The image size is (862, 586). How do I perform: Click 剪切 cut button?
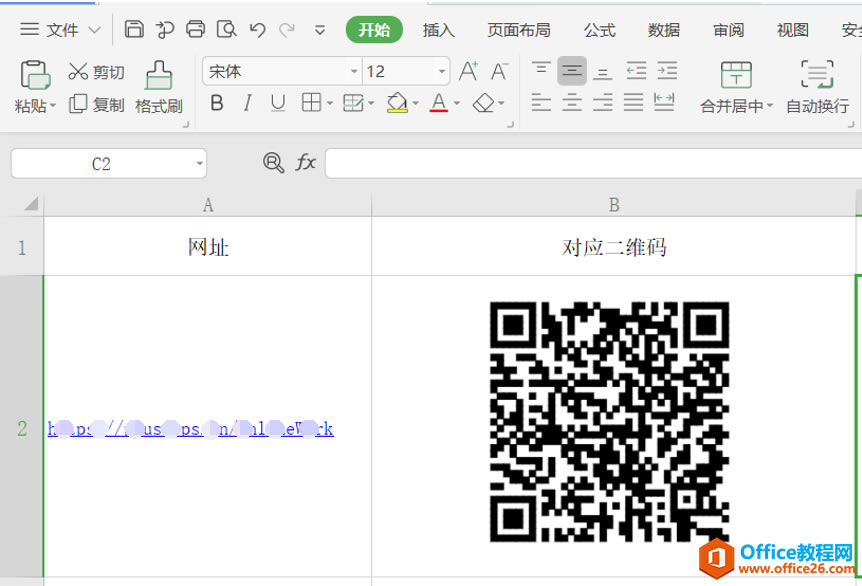(x=96, y=71)
